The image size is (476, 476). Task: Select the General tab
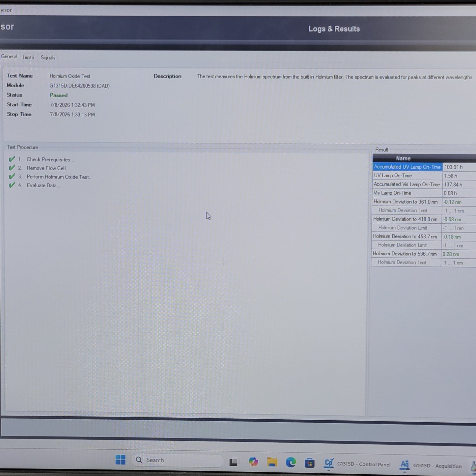pos(9,57)
